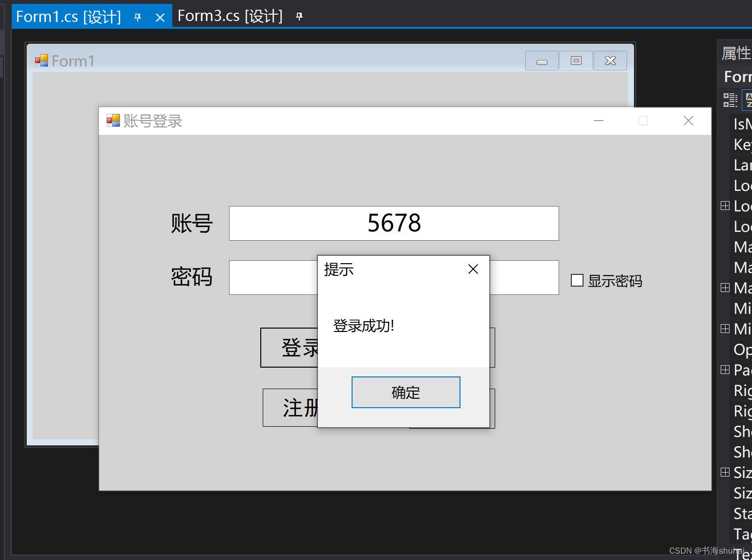Viewport: 752px width, 560px height.
Task: Click the 账号 label
Action: click(x=191, y=224)
